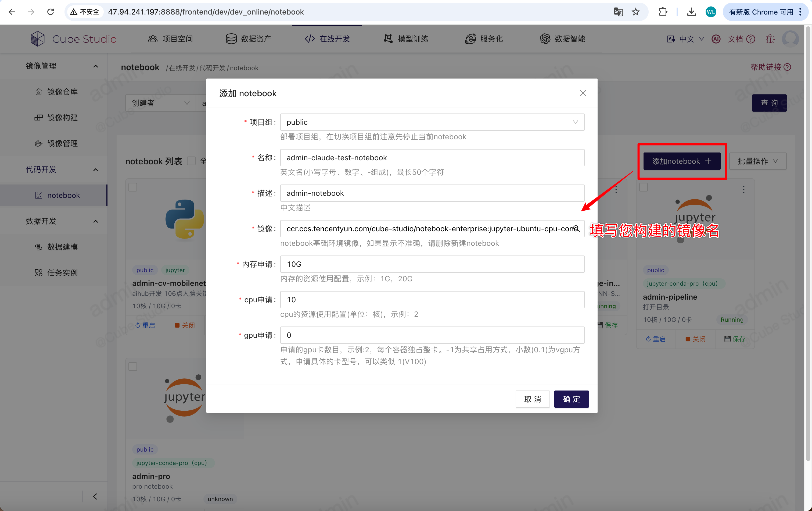Tick the checkbox on the admin-pro card
Screen dimensions: 812x511
pos(133,367)
